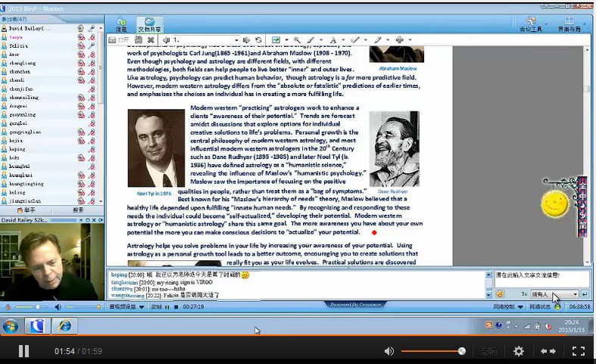Enter fullscreen mode in the video player
596x364 pixels.
point(578,351)
